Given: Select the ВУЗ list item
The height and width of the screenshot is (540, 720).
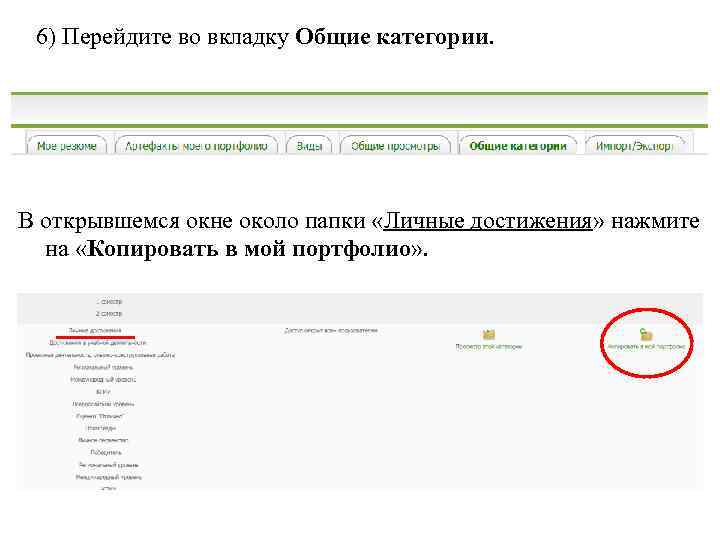Looking at the screenshot, I should pos(103,392).
